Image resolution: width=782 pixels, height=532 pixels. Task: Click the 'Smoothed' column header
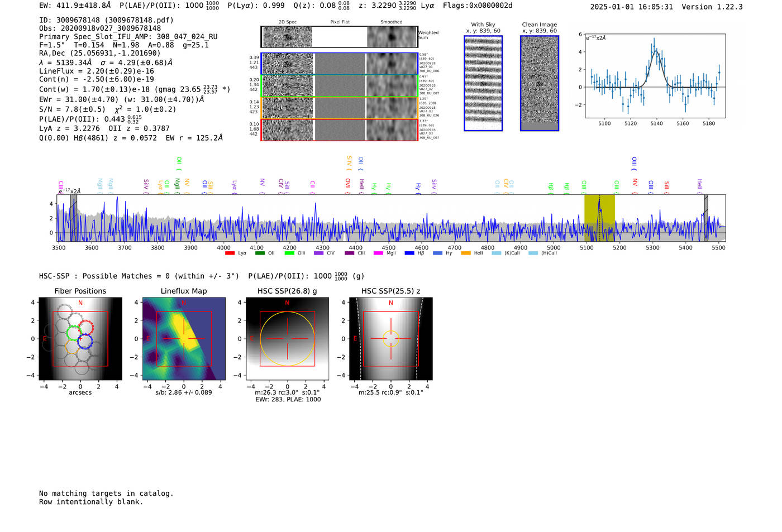pos(392,22)
